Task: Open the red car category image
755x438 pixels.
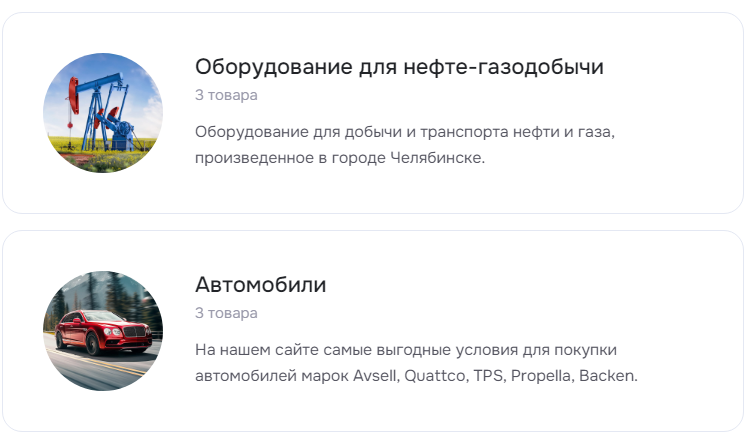Action: pyautogui.click(x=103, y=331)
